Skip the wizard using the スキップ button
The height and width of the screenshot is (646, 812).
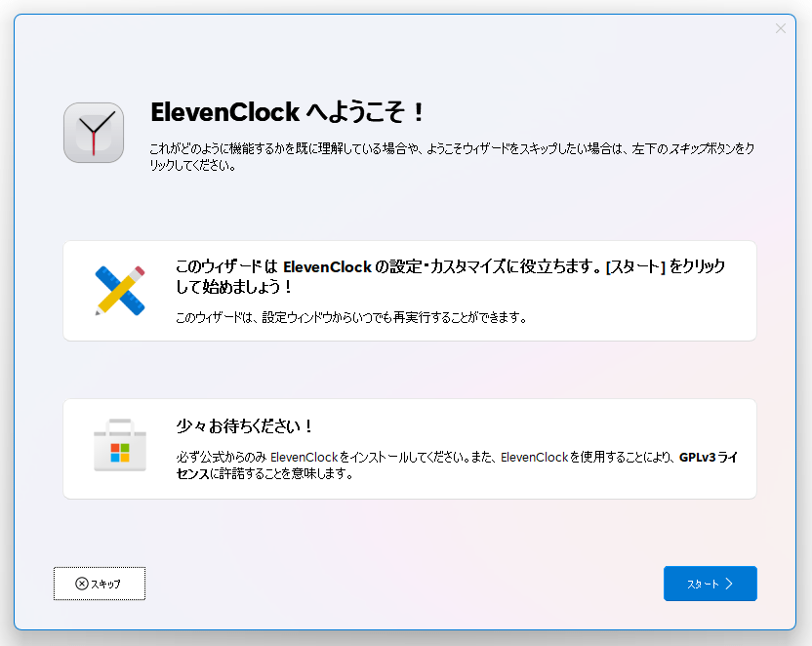click(x=100, y=584)
